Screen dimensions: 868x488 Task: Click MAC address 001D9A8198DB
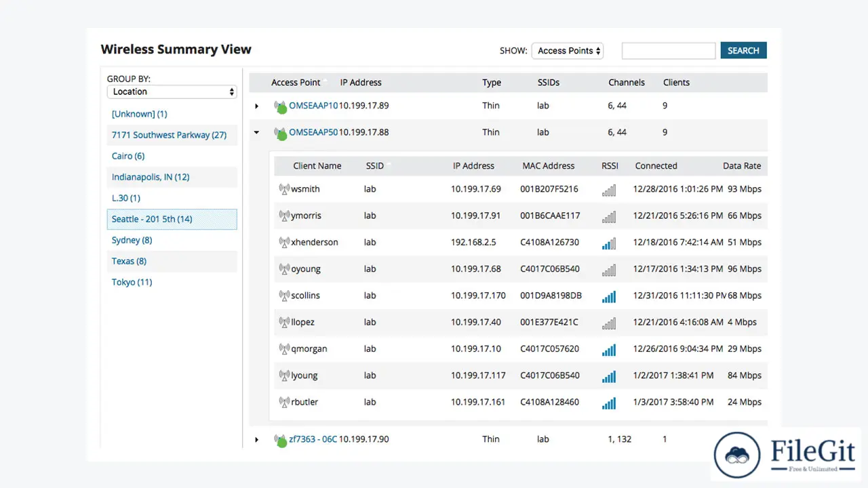(x=551, y=296)
